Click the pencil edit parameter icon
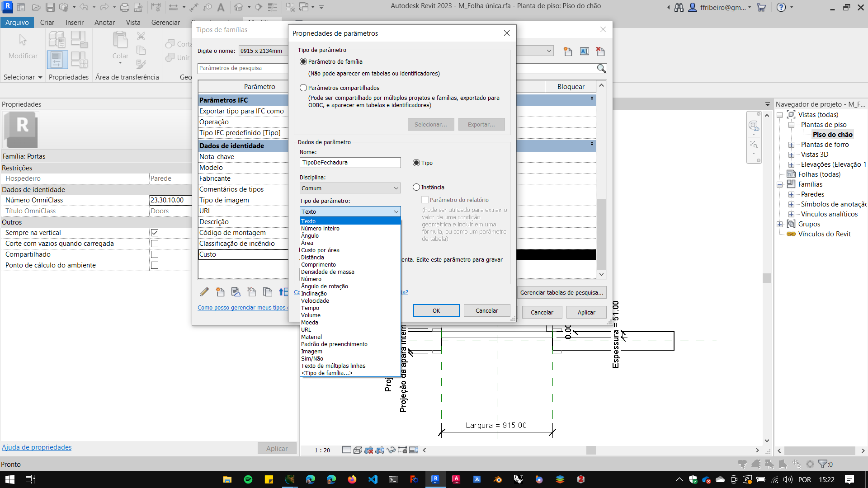868x488 pixels. coord(204,292)
